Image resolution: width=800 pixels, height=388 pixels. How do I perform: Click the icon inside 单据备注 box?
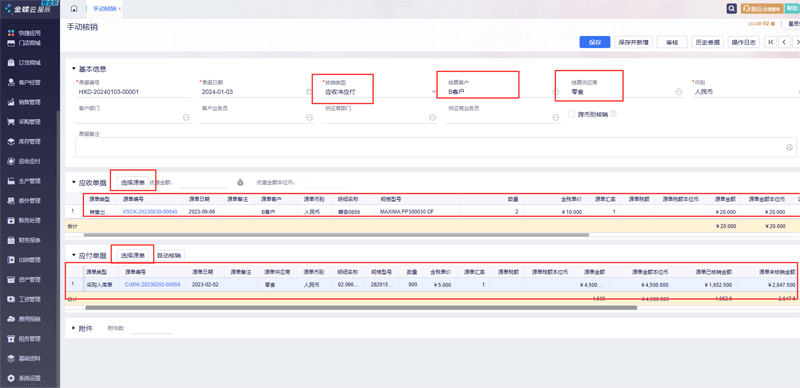point(789,147)
